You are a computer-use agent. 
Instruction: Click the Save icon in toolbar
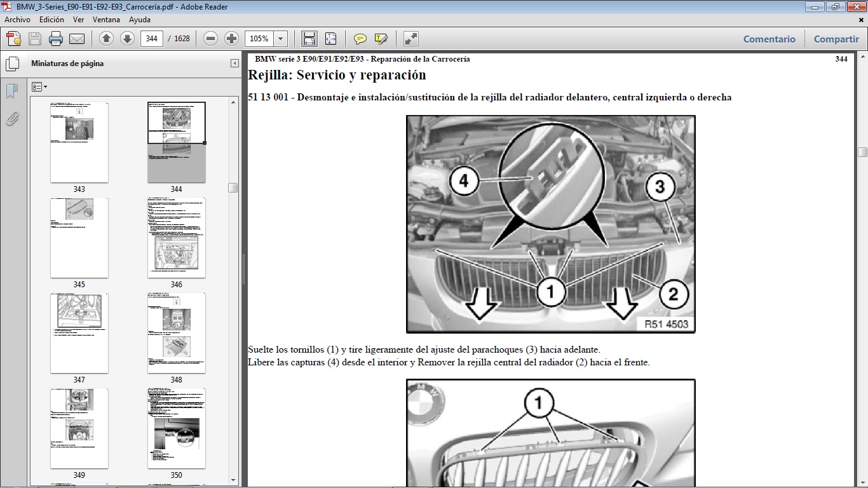[34, 38]
